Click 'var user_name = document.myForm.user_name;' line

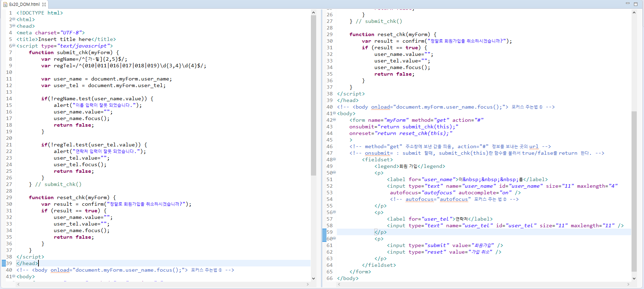pyautogui.click(x=106, y=79)
